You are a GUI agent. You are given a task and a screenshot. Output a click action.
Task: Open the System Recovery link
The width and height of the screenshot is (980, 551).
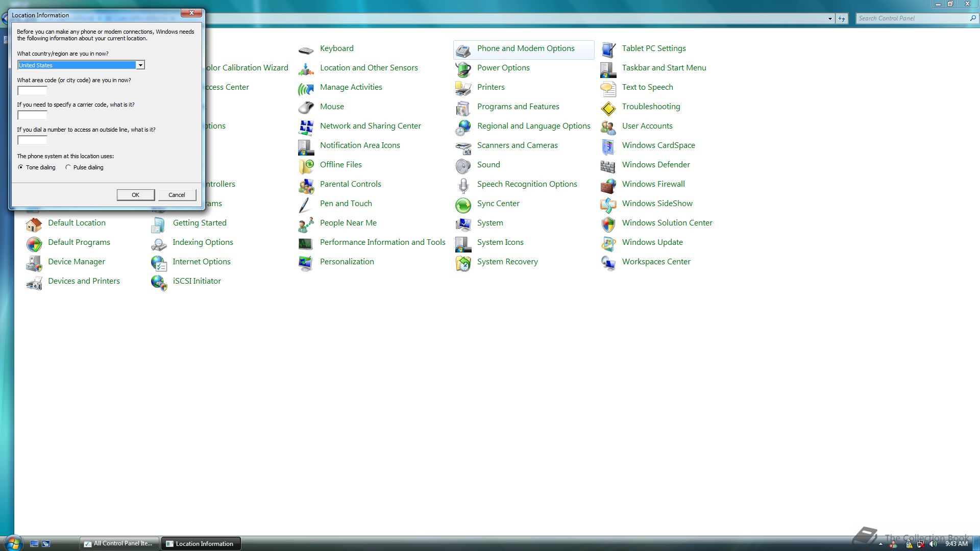(507, 262)
